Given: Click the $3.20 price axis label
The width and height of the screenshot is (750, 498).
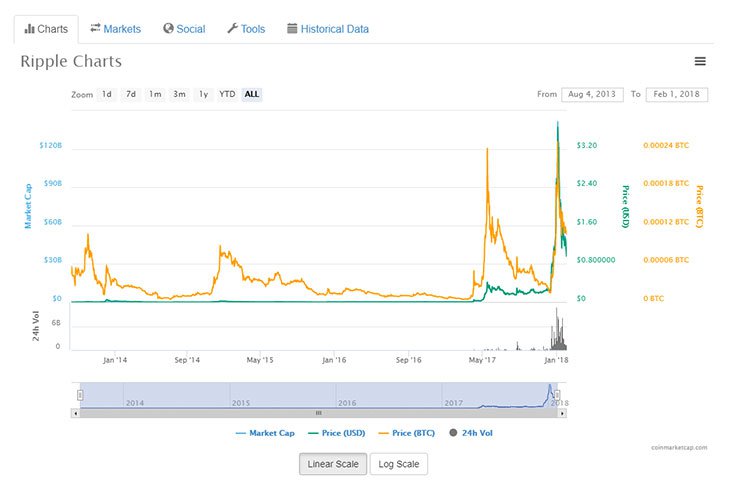Looking at the screenshot, I should click(587, 145).
